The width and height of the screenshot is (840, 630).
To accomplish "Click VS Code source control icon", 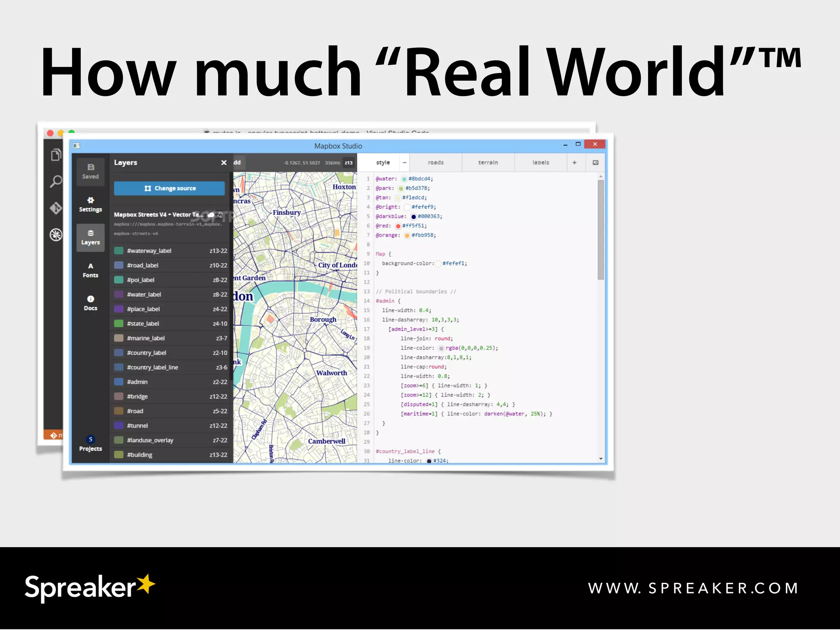I will (x=56, y=208).
